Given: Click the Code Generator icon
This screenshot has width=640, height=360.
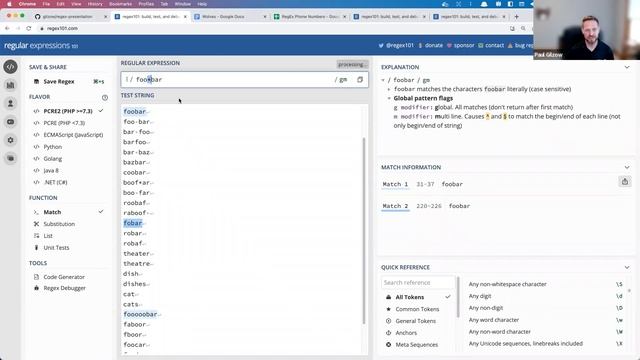Looking at the screenshot, I should 36,277.
